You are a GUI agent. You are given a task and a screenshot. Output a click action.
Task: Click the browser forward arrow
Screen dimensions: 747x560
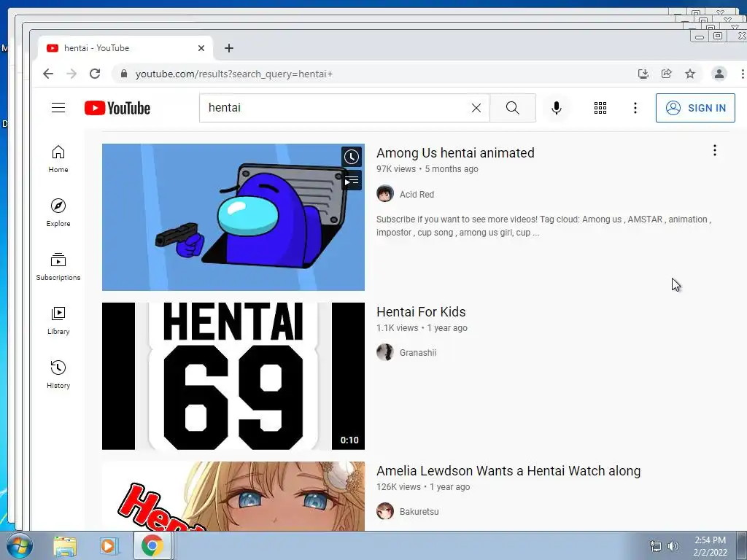tap(71, 74)
